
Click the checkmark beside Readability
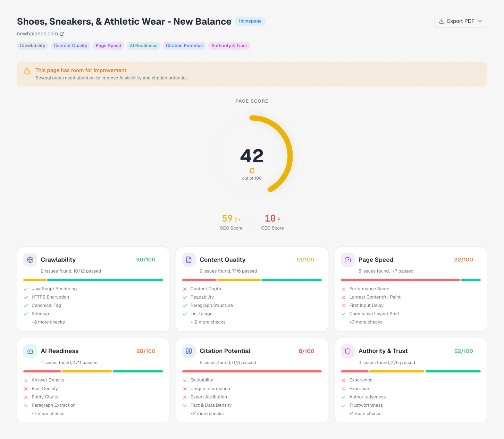point(185,297)
